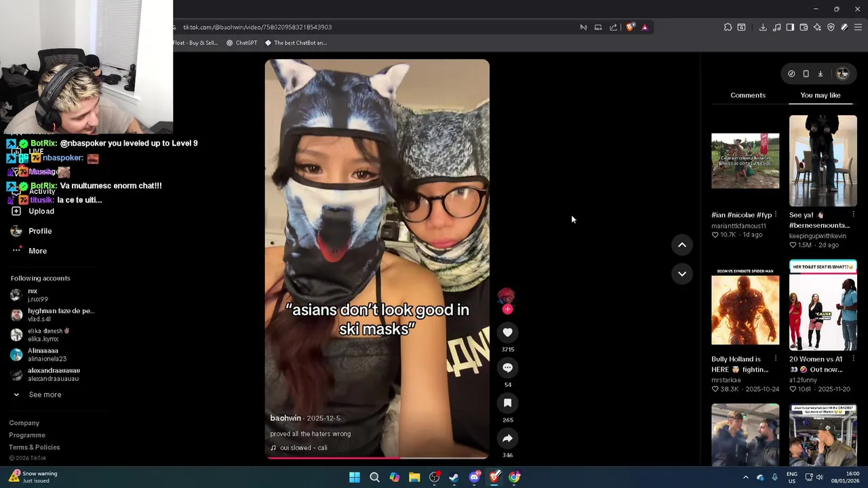Open Upload in the sidebar
868x488 pixels.
tap(33, 211)
